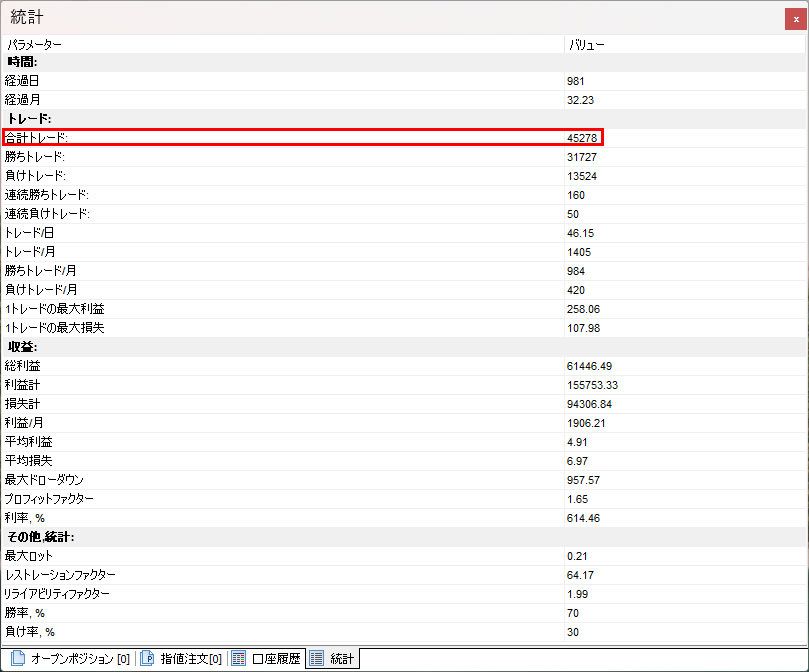This screenshot has width=809, height=672.
Task: Click the value 155753.33
Action: [x=592, y=386]
